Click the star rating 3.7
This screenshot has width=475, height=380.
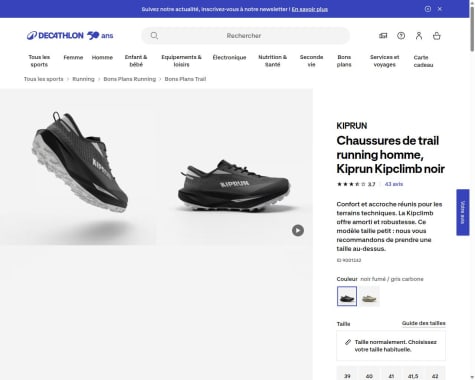pos(356,184)
